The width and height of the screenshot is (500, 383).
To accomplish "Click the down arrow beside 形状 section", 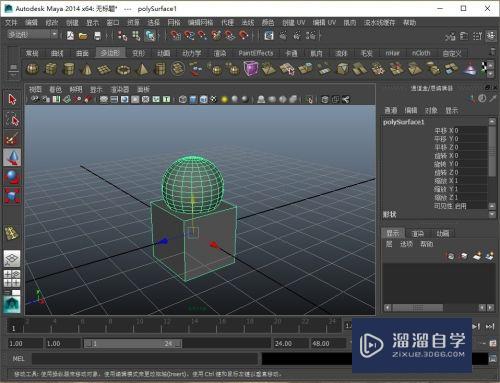I will click(492, 214).
